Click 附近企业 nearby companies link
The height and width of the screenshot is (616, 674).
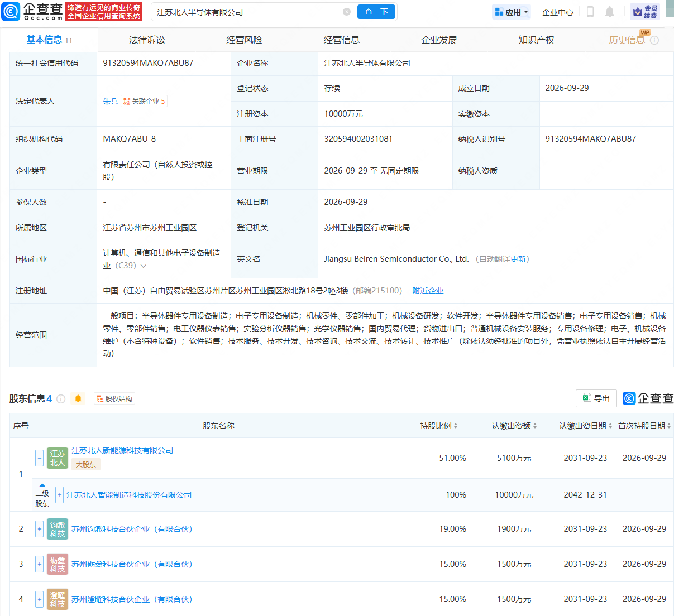(x=428, y=291)
